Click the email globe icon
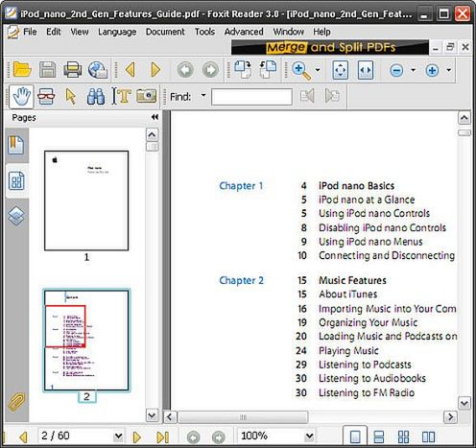 (98, 70)
